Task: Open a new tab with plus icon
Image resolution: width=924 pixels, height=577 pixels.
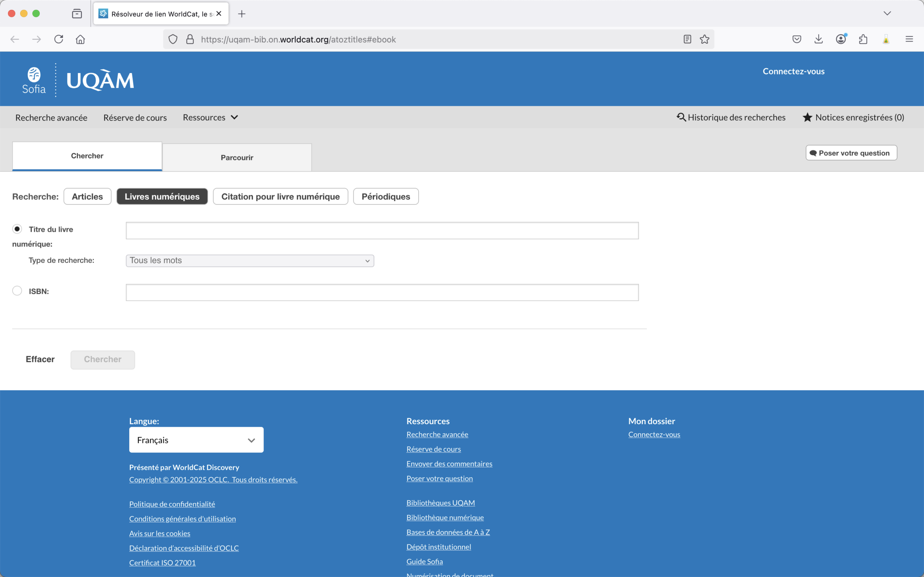Action: [x=242, y=14]
